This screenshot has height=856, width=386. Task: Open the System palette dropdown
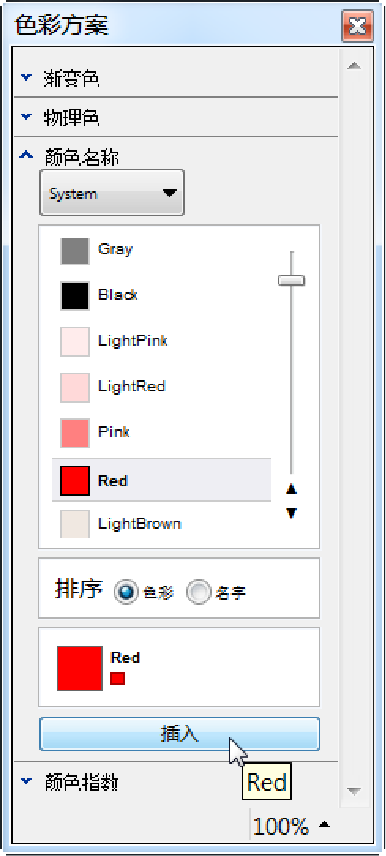click(x=112, y=193)
